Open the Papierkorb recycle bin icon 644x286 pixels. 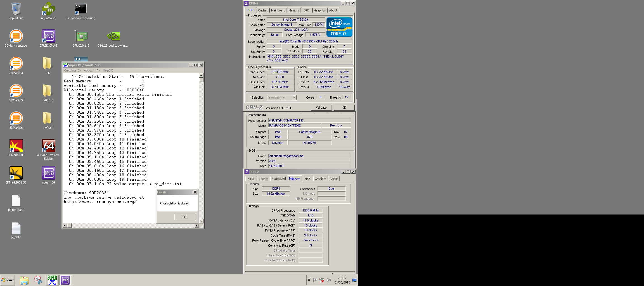point(16,11)
